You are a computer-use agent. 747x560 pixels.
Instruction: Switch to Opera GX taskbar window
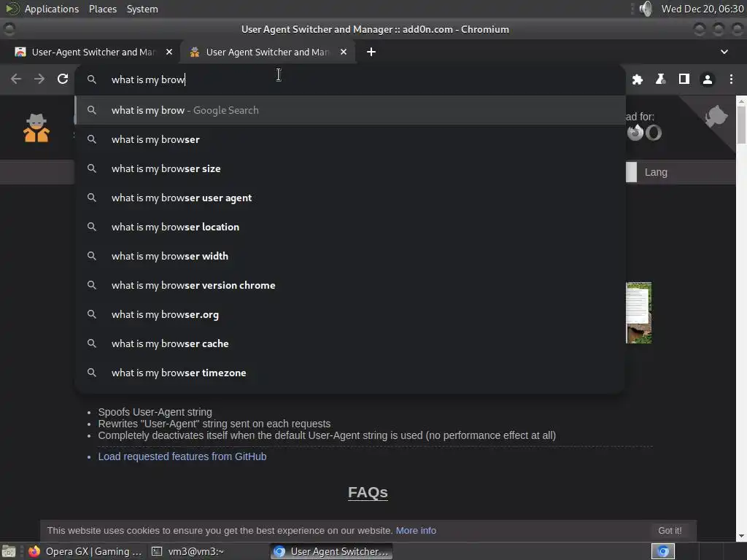[85, 551]
